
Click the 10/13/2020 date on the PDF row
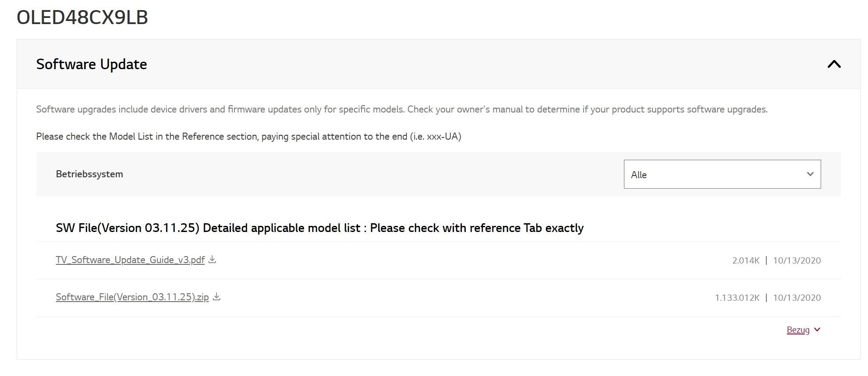(x=797, y=260)
